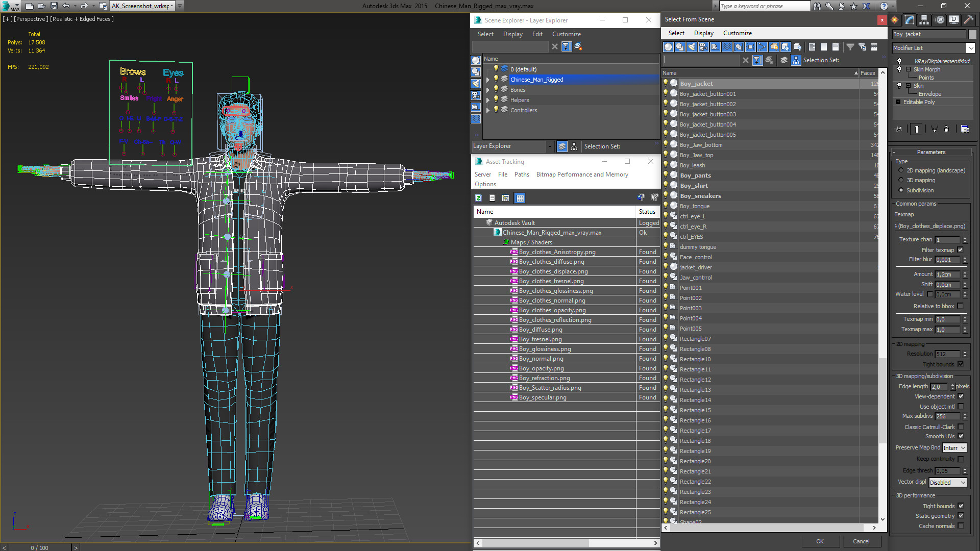Open the Customize menu in Scene Explorer
Image resolution: width=980 pixels, height=551 pixels.
566,34
